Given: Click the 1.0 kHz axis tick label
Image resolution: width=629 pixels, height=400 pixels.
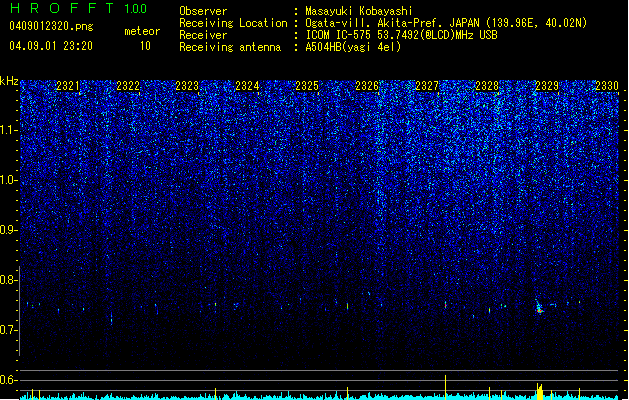Looking at the screenshot, I should (9, 180).
